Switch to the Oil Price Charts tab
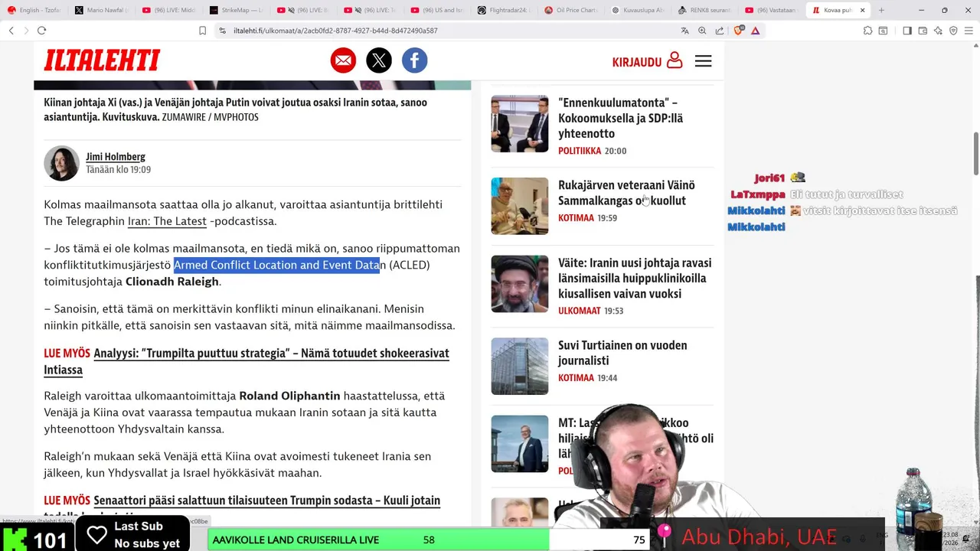This screenshot has height=551, width=980. pyautogui.click(x=573, y=10)
